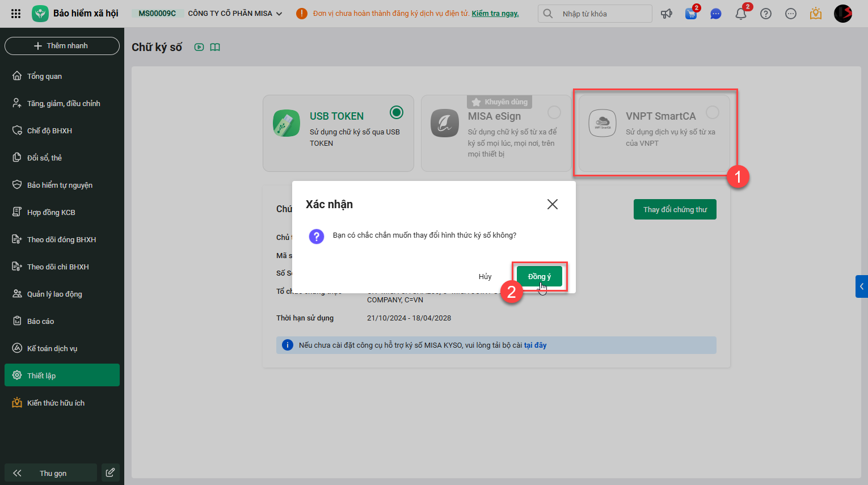Click the orange warning alert icon
The height and width of the screenshot is (485, 868).
coord(302,14)
